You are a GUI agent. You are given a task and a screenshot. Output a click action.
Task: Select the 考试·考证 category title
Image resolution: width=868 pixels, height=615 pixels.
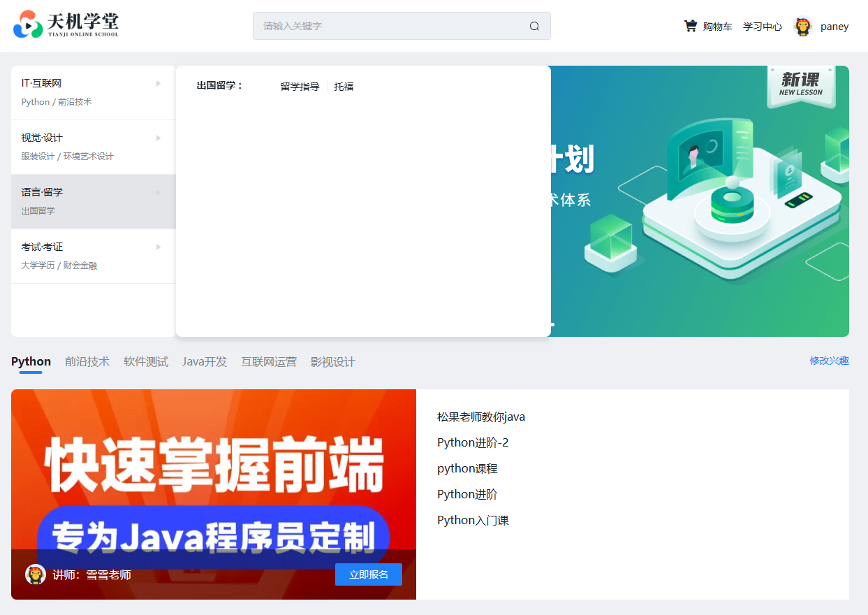pyautogui.click(x=42, y=247)
